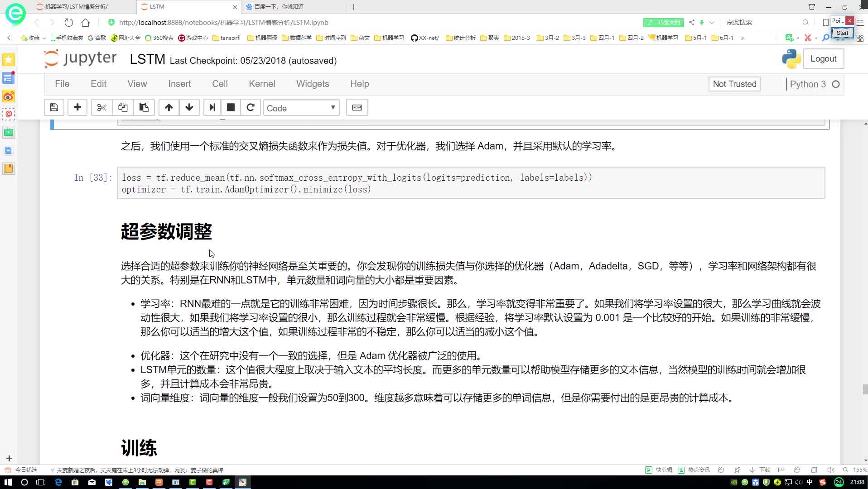Open Task View in taskbar
868x489 pixels.
click(x=41, y=482)
